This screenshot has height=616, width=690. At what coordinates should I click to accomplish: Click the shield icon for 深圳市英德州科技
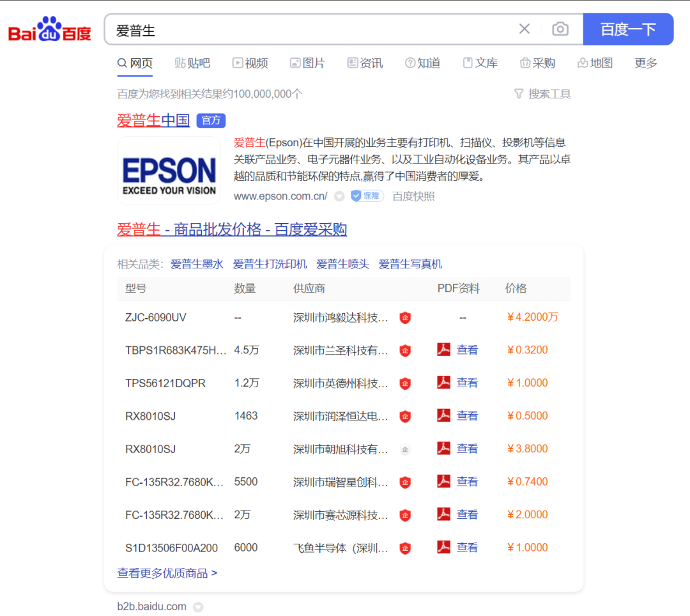pos(405,383)
